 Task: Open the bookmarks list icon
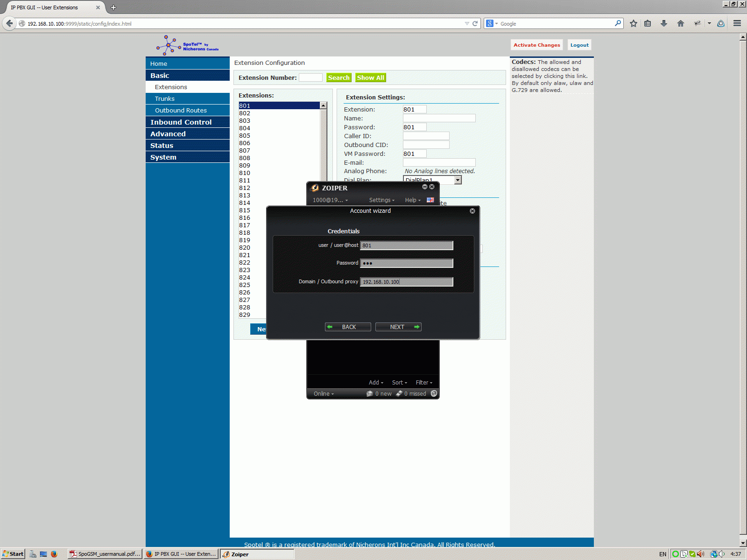pyautogui.click(x=648, y=23)
